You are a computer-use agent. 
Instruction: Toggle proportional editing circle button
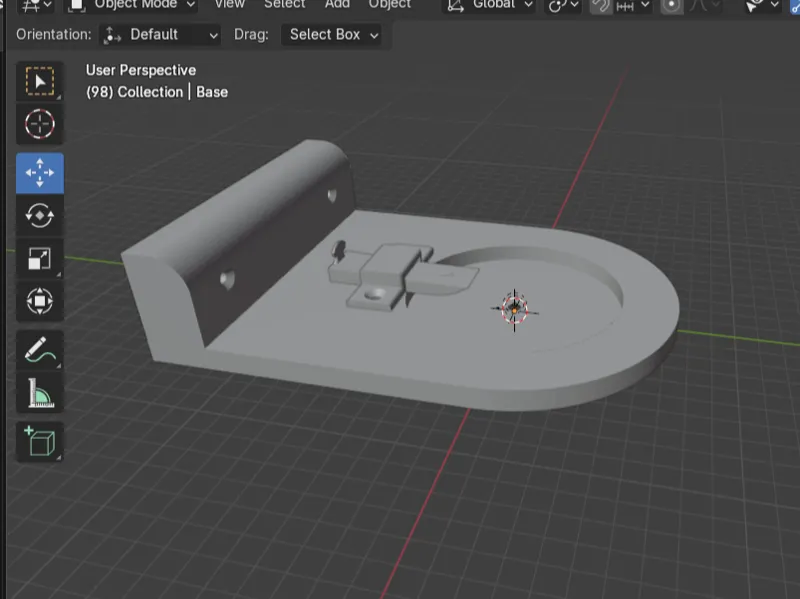(671, 5)
